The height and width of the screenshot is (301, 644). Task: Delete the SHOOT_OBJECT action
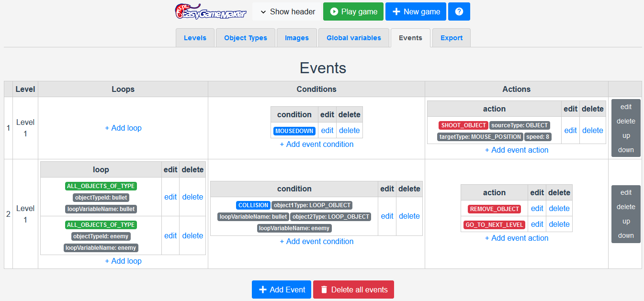pyautogui.click(x=592, y=130)
